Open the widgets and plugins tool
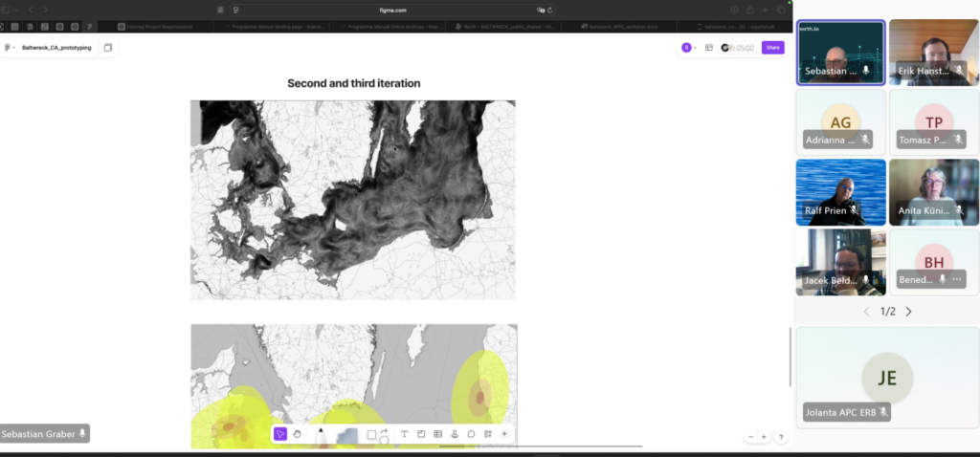 [x=488, y=434]
